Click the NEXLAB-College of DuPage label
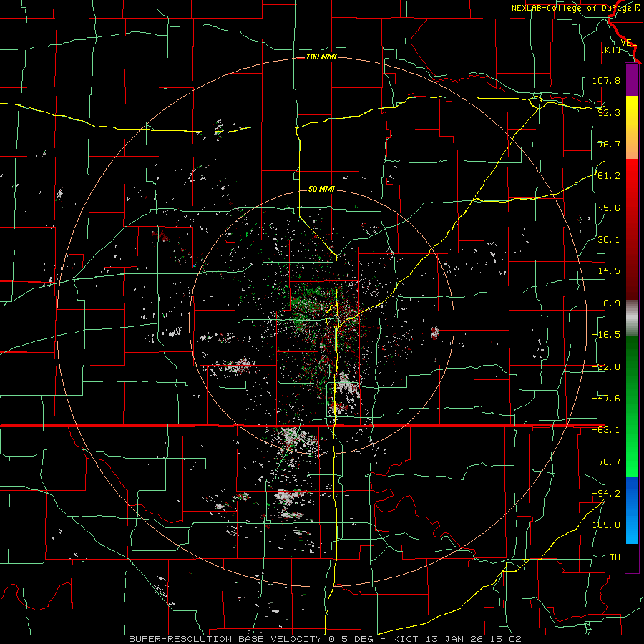644x644 pixels. (x=576, y=8)
